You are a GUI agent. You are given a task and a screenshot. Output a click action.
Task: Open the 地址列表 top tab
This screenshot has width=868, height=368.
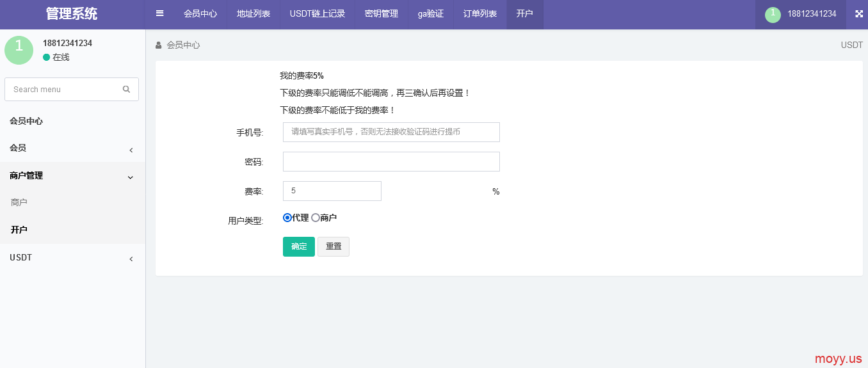coord(253,13)
